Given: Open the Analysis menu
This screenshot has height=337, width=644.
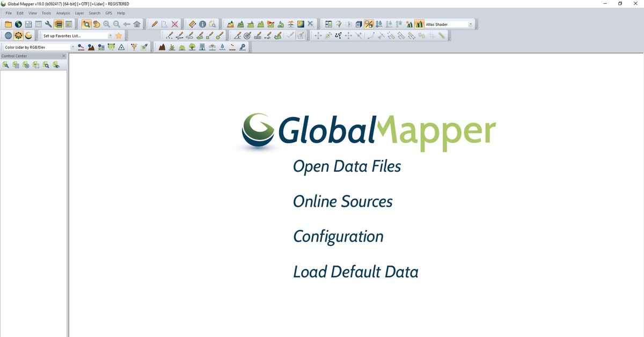Looking at the screenshot, I should pos(63,13).
